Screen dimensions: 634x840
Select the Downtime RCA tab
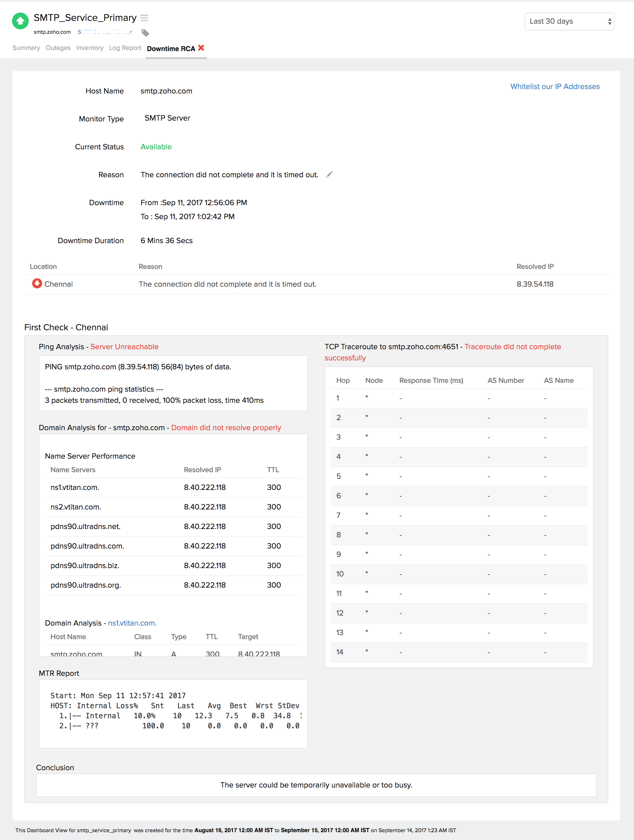[x=171, y=49]
